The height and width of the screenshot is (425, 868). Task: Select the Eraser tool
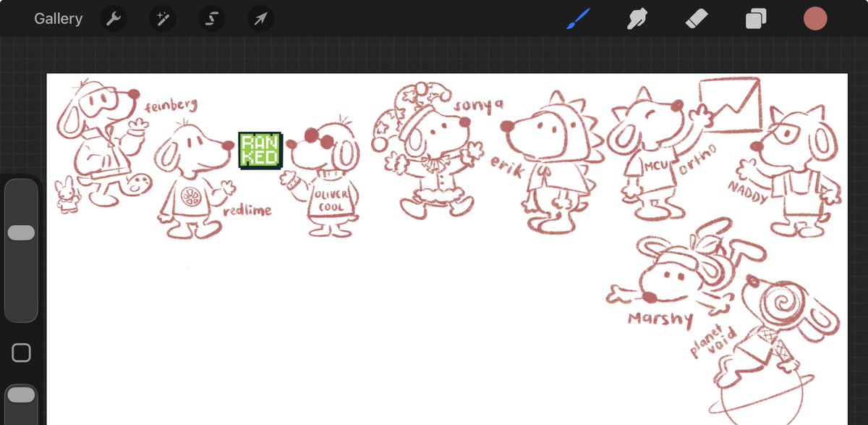pos(696,19)
